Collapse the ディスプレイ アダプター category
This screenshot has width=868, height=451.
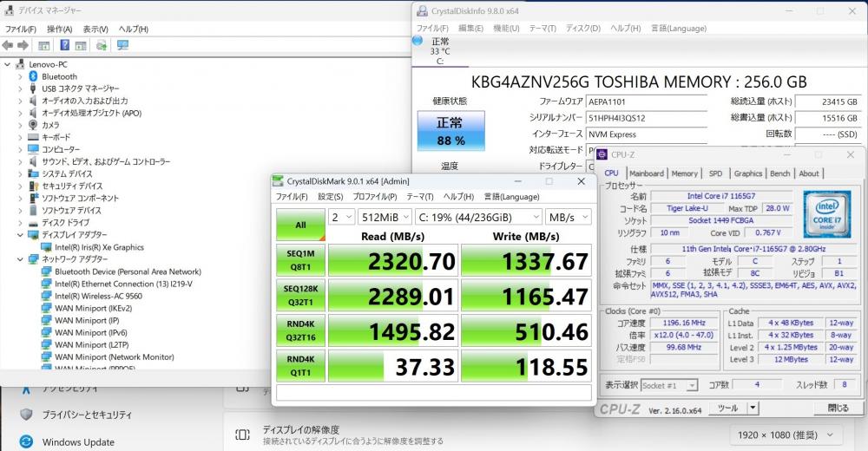coord(20,235)
